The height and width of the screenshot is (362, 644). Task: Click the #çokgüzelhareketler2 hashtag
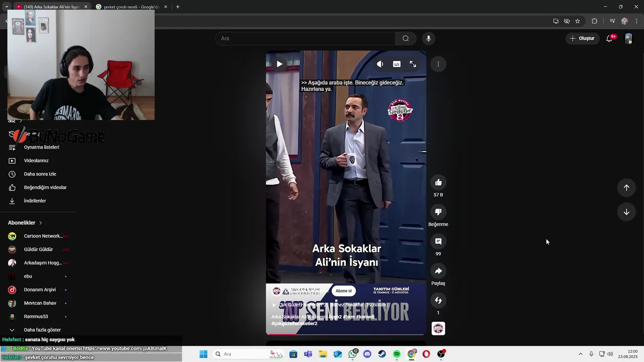(x=294, y=323)
